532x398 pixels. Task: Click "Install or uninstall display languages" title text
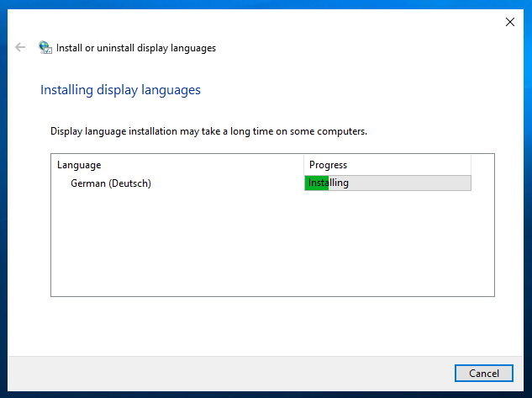[x=135, y=48]
